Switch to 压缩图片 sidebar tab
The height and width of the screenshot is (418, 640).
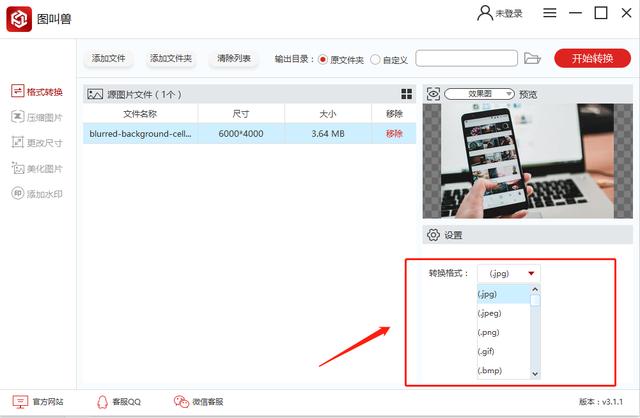point(37,117)
